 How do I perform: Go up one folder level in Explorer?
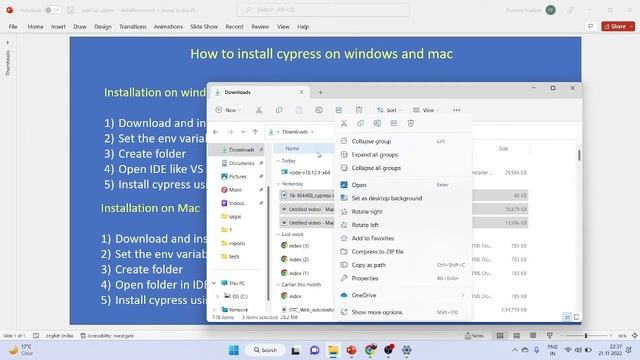click(x=255, y=132)
